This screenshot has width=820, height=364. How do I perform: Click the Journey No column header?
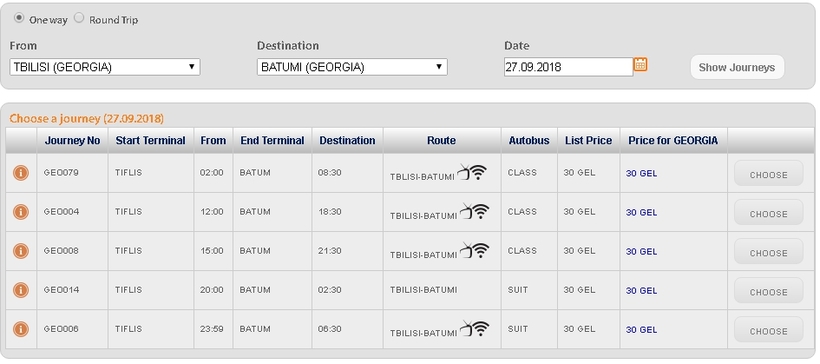[x=72, y=141]
